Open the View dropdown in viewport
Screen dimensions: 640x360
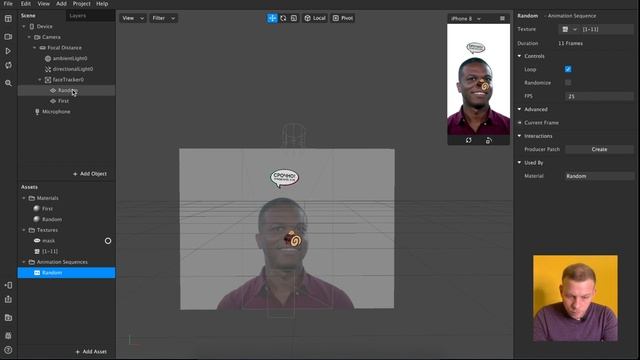[x=133, y=18]
